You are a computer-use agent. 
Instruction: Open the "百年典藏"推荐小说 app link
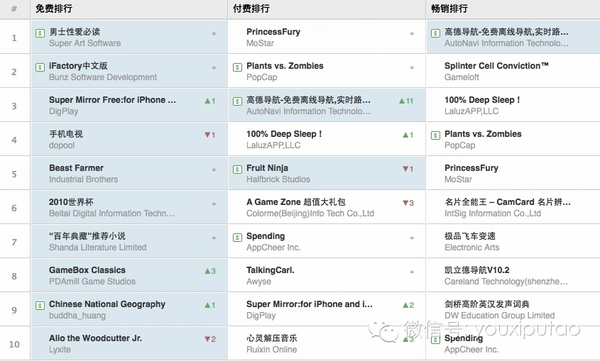click(x=87, y=236)
